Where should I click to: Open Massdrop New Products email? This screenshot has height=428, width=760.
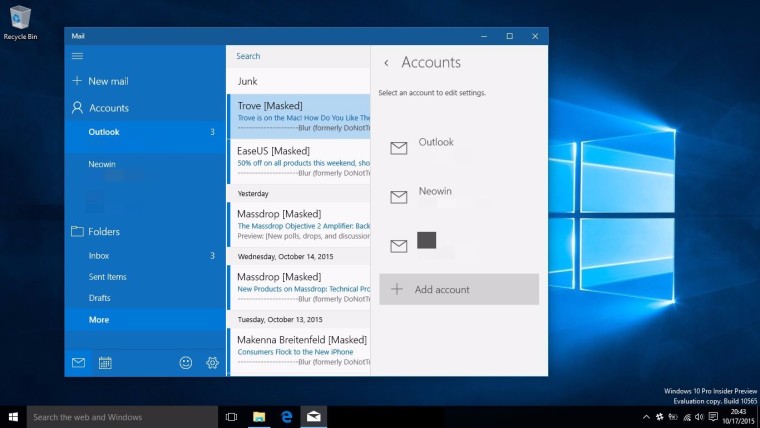point(299,287)
